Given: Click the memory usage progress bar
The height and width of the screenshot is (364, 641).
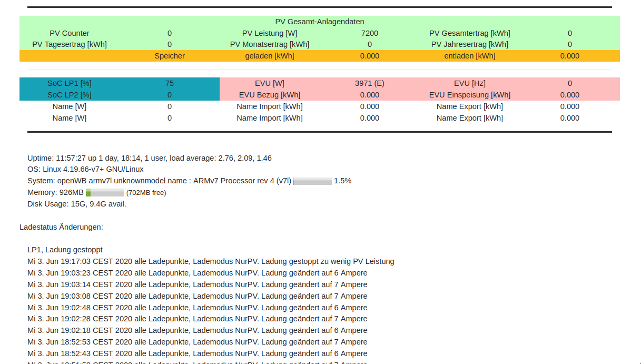Looking at the screenshot, I should point(105,193).
